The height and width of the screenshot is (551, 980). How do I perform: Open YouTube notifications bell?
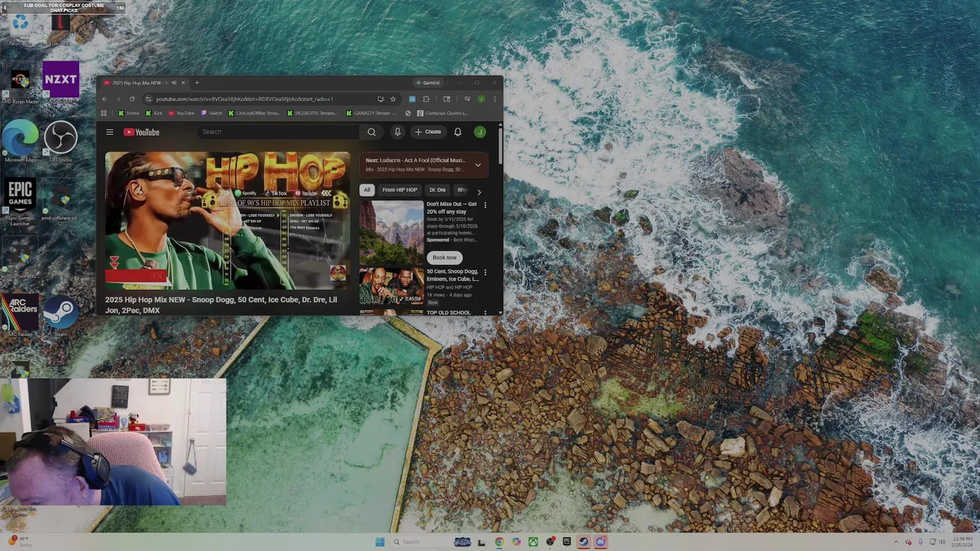tap(458, 132)
